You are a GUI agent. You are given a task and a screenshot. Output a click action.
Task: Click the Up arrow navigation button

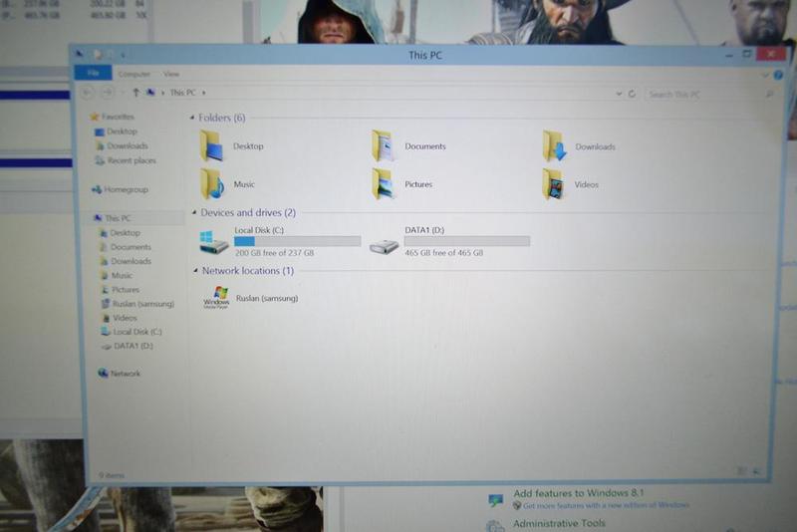[x=135, y=93]
